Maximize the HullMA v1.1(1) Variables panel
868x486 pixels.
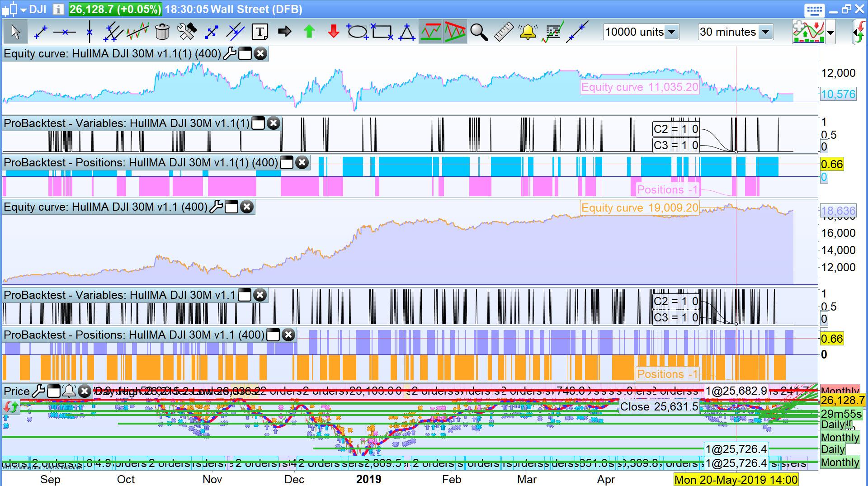pyautogui.click(x=258, y=123)
